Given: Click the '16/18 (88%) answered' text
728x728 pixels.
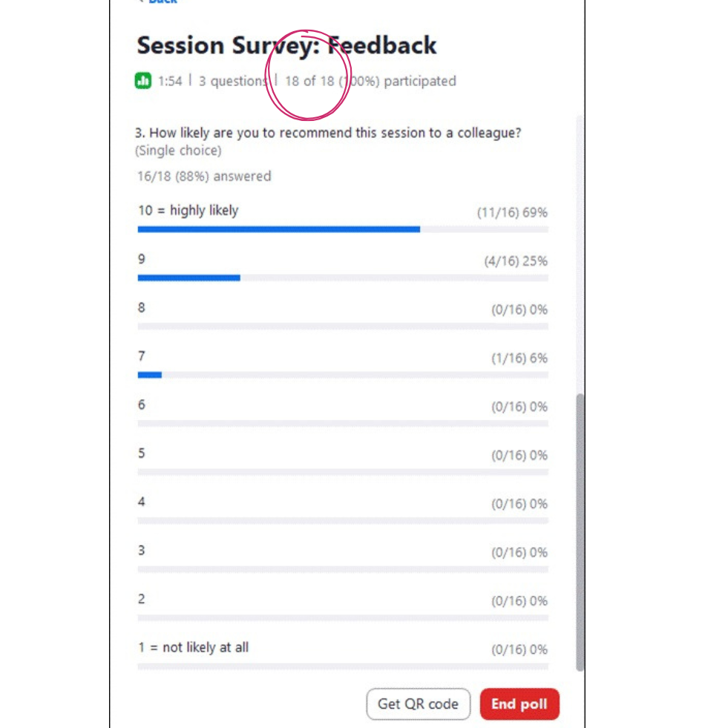Looking at the screenshot, I should [204, 176].
